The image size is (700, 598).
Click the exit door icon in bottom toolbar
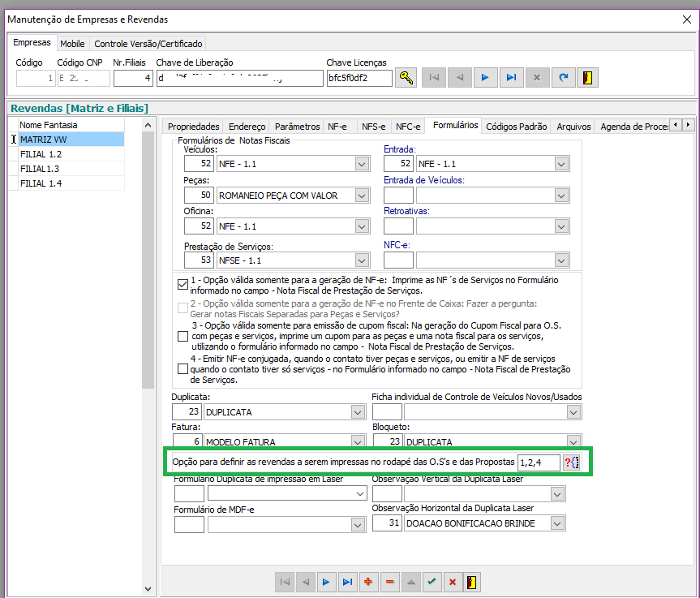point(472,582)
